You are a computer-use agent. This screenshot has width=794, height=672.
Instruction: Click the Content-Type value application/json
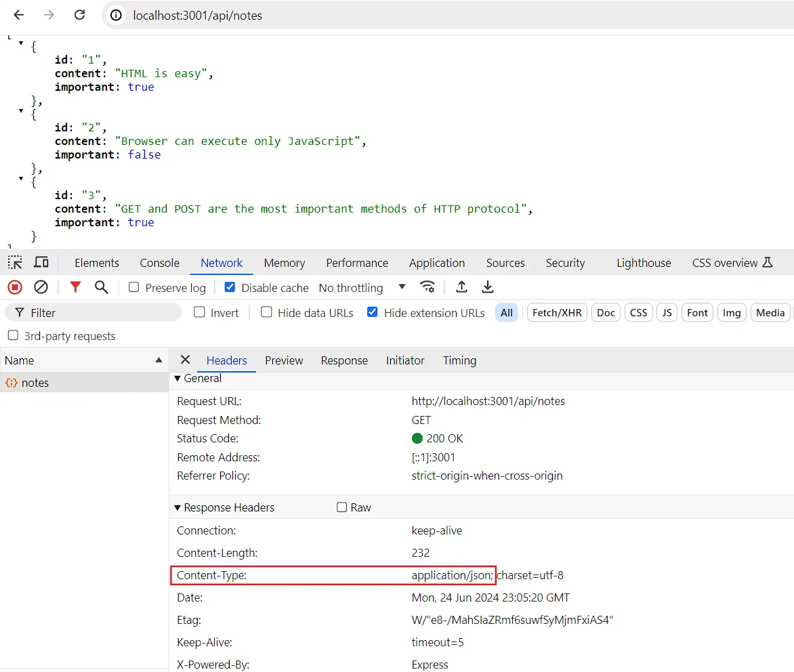[452, 575]
